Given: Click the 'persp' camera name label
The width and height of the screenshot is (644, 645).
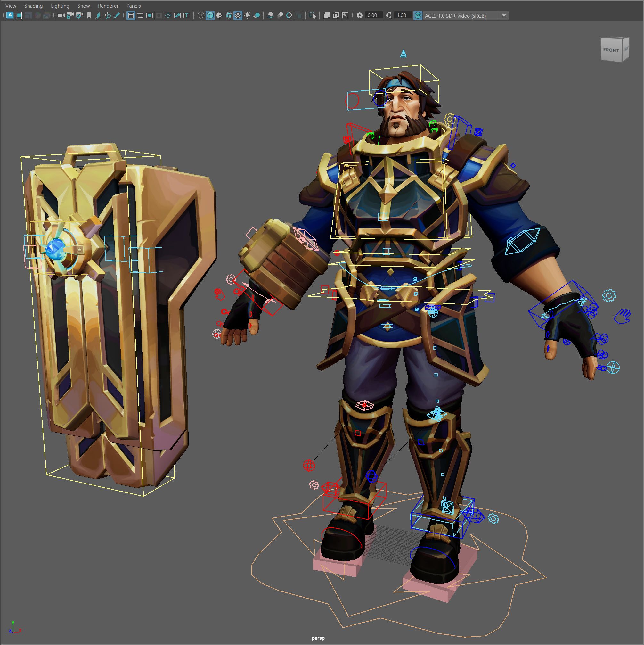Looking at the screenshot, I should [x=318, y=638].
